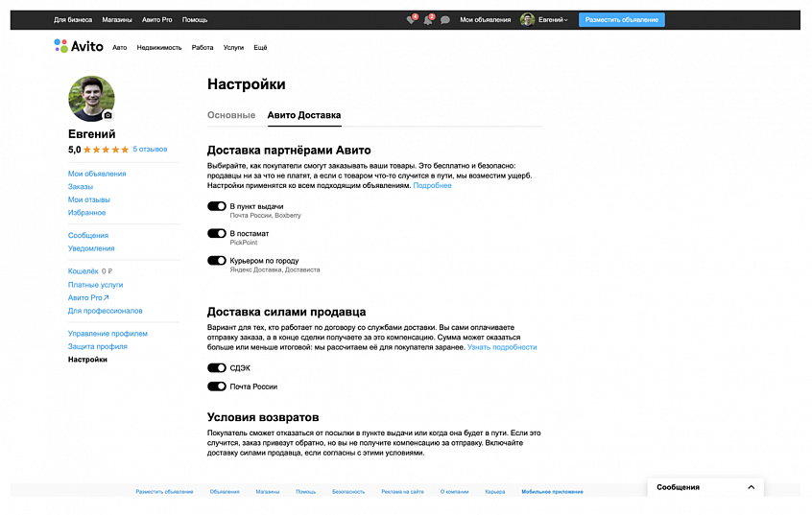Open «Защита профиля» in sidebar
812x515 pixels.
tap(97, 346)
